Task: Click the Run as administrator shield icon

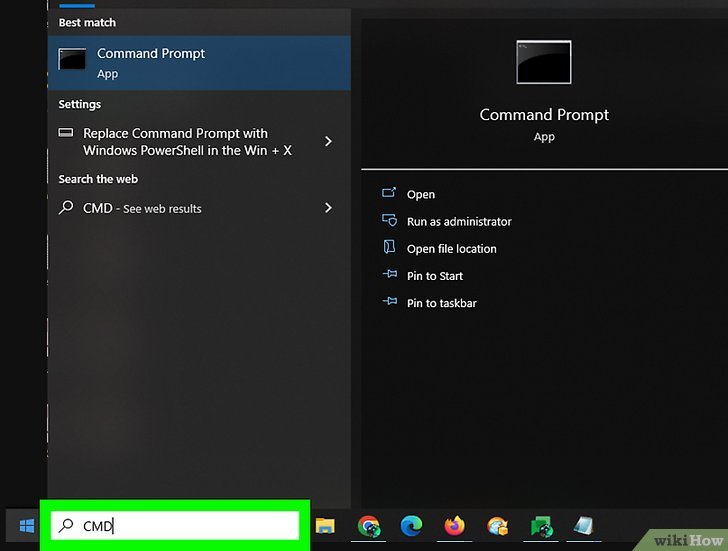Action: pos(390,220)
